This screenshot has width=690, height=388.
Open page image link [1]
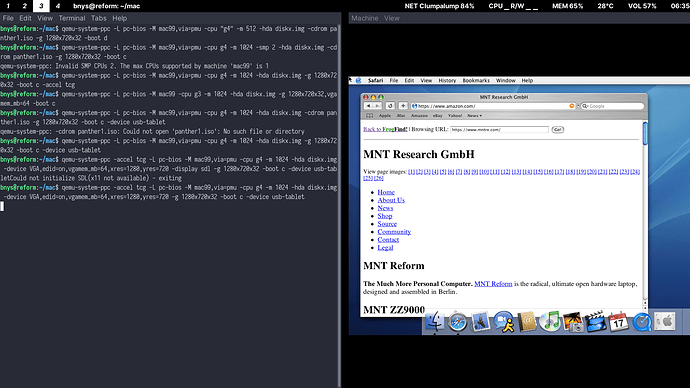411,172
